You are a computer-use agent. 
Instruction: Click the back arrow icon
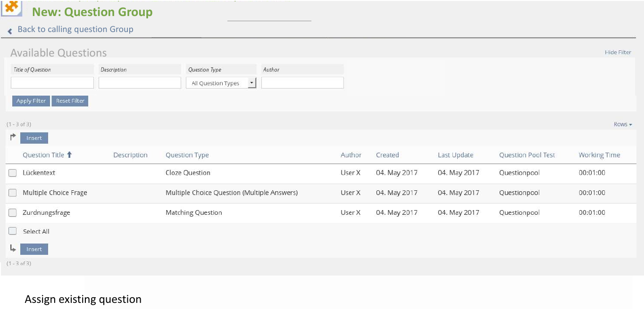point(10,31)
